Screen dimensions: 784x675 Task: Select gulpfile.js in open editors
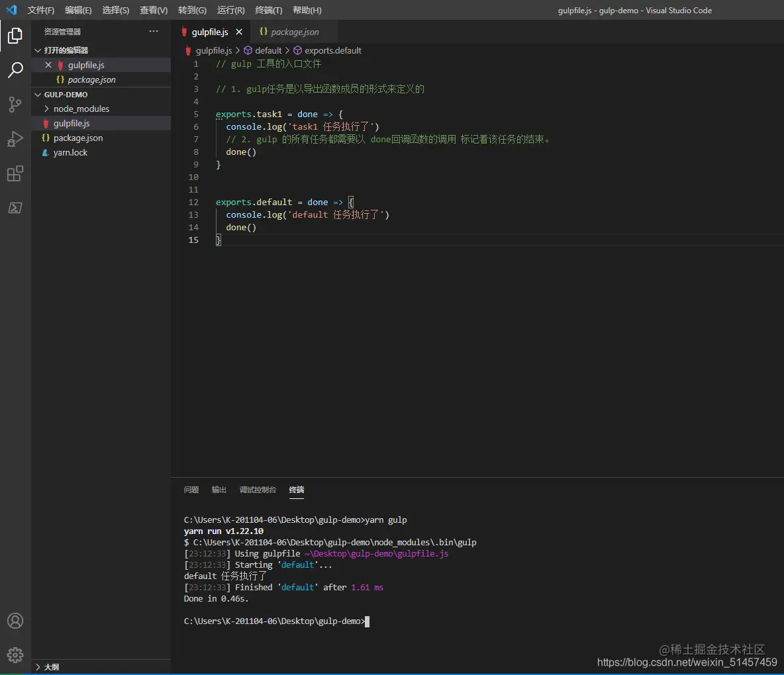[101, 65]
